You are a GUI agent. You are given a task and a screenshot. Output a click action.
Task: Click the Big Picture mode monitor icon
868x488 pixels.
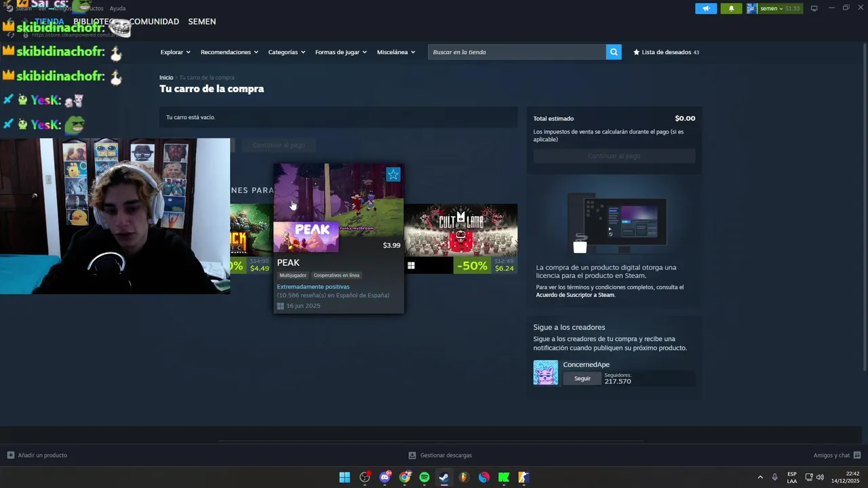814,8
